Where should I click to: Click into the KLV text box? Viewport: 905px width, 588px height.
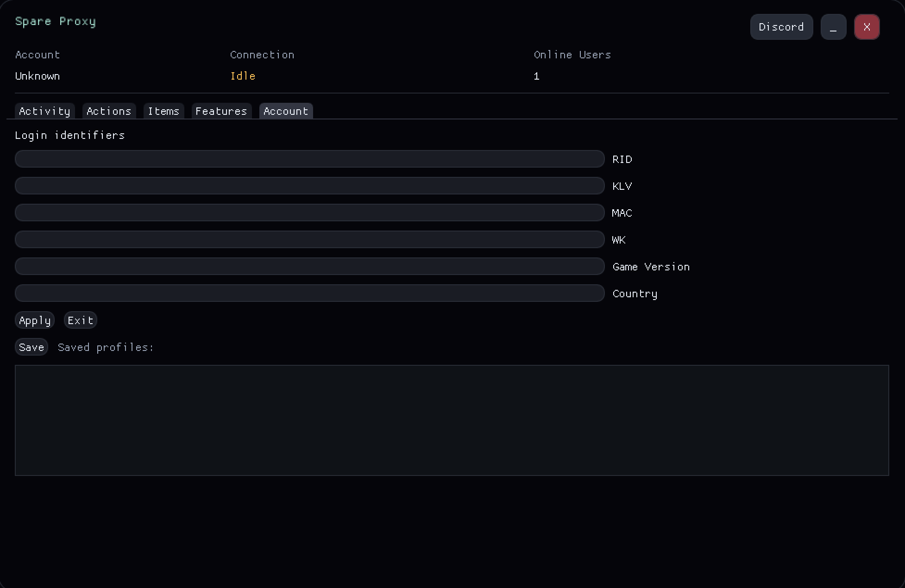(x=309, y=186)
